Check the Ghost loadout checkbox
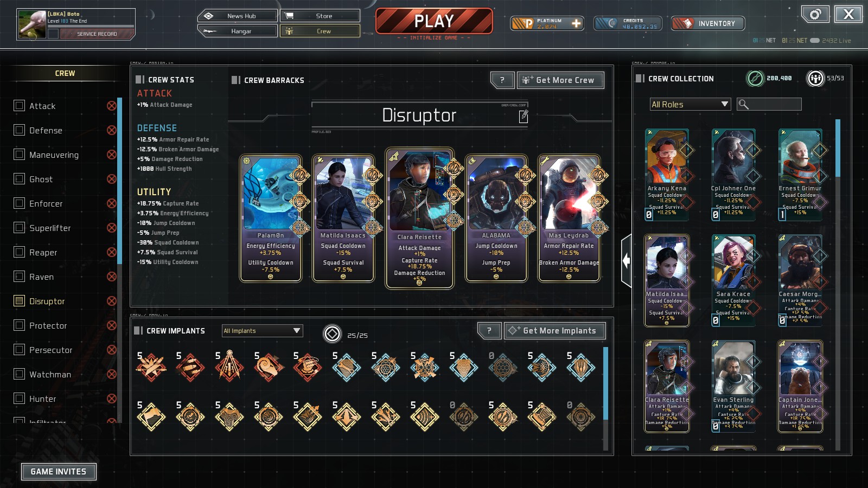The width and height of the screenshot is (868, 488). coord(20,178)
